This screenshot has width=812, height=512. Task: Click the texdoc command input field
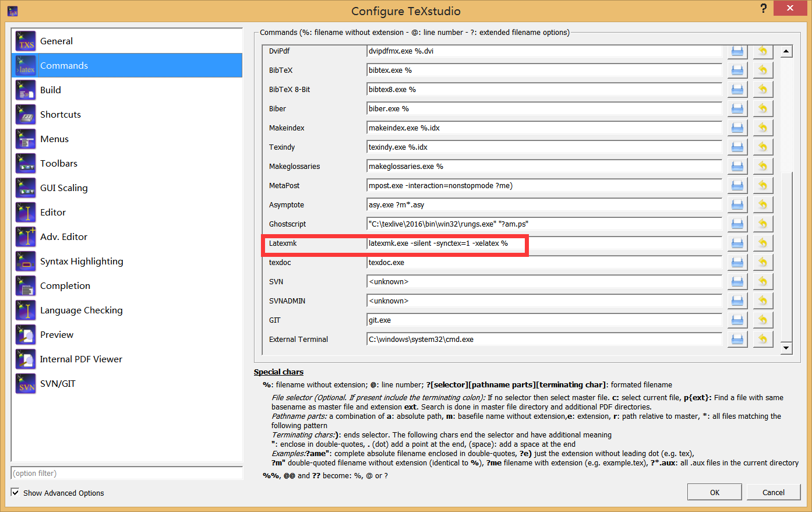pyautogui.click(x=544, y=263)
